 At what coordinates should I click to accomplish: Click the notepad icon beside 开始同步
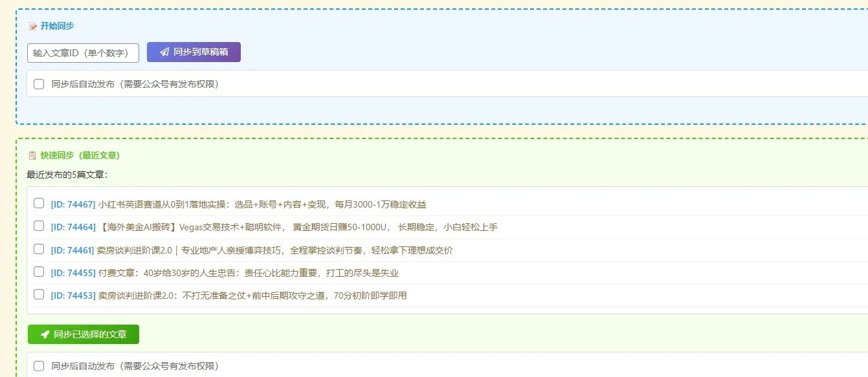32,27
